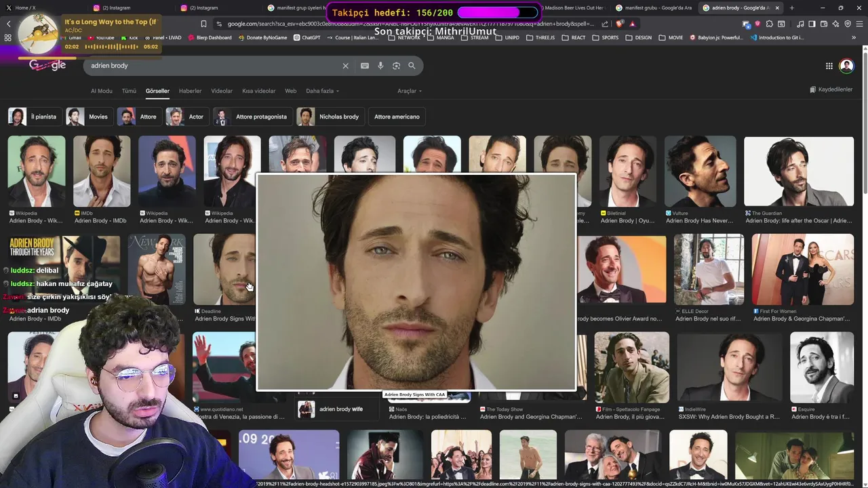Close the adrien brody browser tab
868x488 pixels.
coord(777,8)
